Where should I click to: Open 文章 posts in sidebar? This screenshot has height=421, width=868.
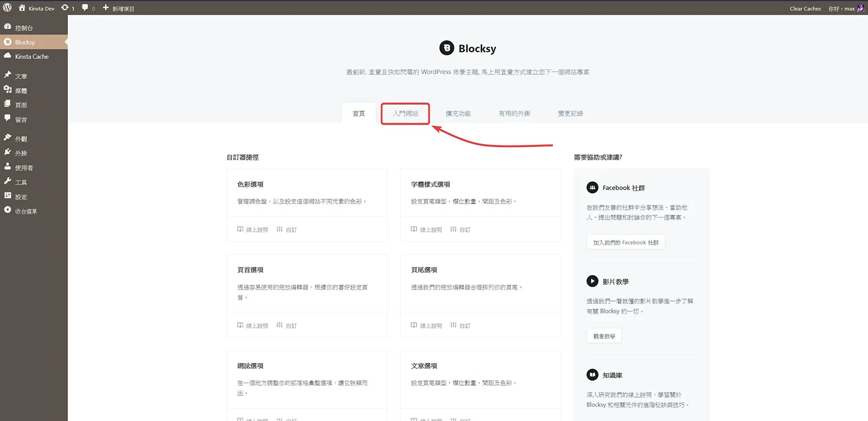point(34,76)
